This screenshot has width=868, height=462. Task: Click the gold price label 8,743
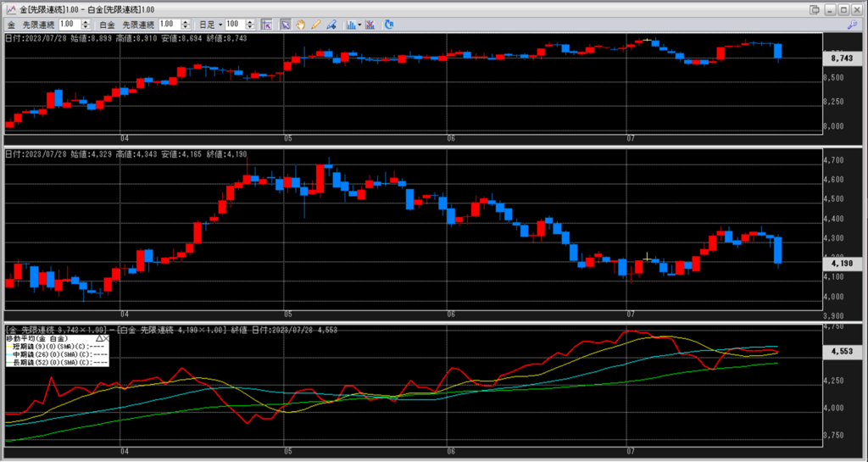click(x=842, y=58)
